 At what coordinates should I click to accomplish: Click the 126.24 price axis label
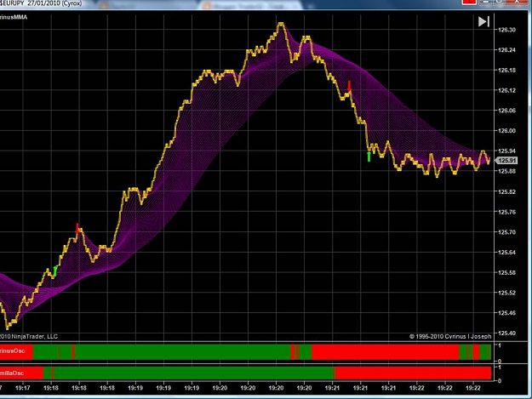click(x=506, y=50)
